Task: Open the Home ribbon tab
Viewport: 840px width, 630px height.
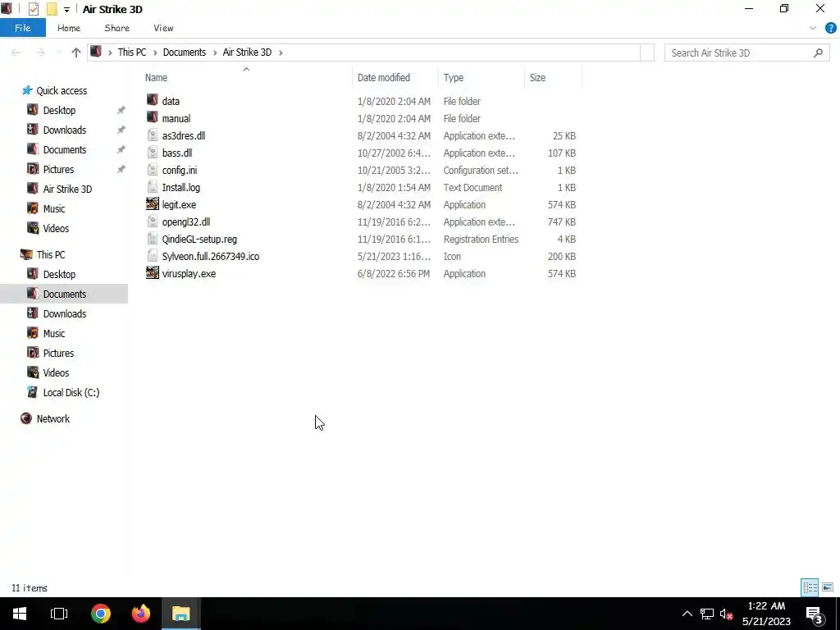Action: click(69, 28)
